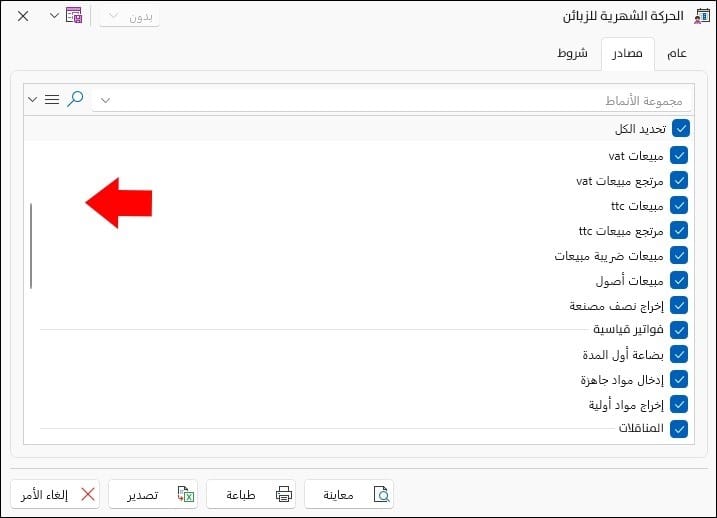Uncheck the فواتير قياسية checkbox

[x=679, y=330]
